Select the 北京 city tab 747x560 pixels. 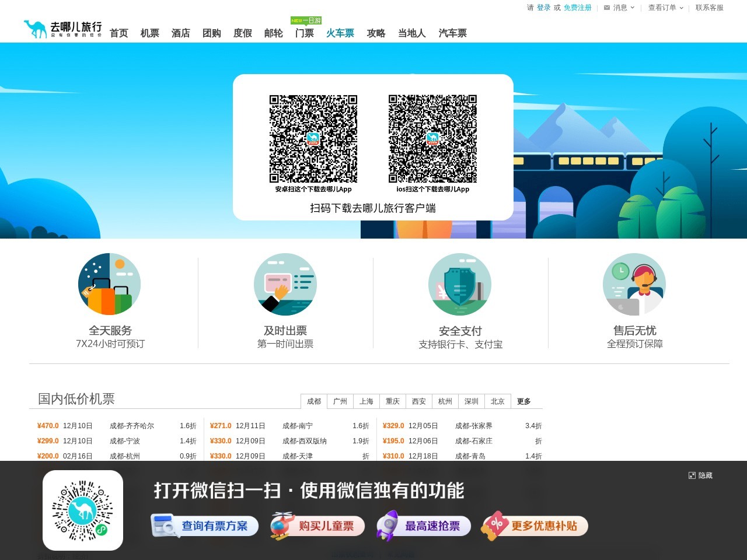tap(497, 401)
